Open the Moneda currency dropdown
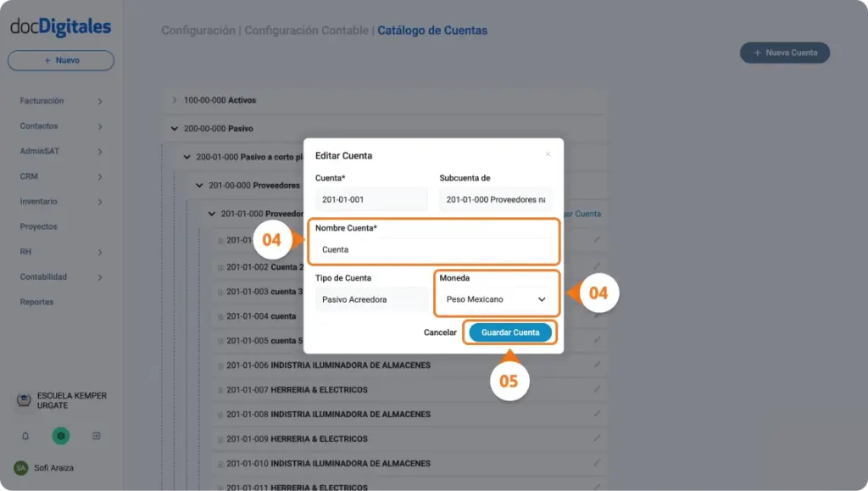The image size is (868, 491). click(496, 299)
